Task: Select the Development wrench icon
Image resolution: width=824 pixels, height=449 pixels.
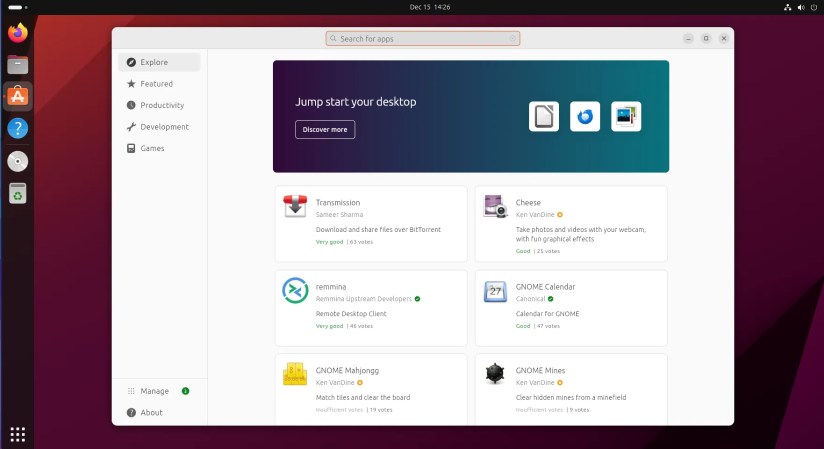Action: [131, 127]
